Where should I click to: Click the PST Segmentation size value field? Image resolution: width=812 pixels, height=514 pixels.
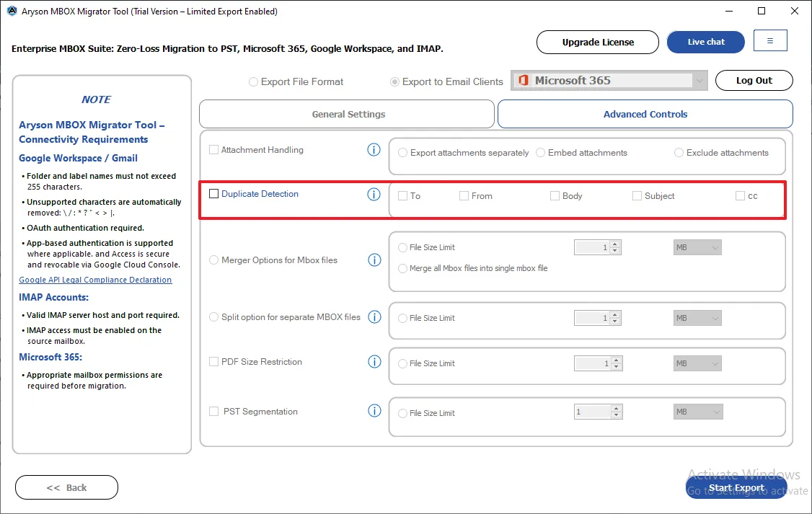[593, 412]
